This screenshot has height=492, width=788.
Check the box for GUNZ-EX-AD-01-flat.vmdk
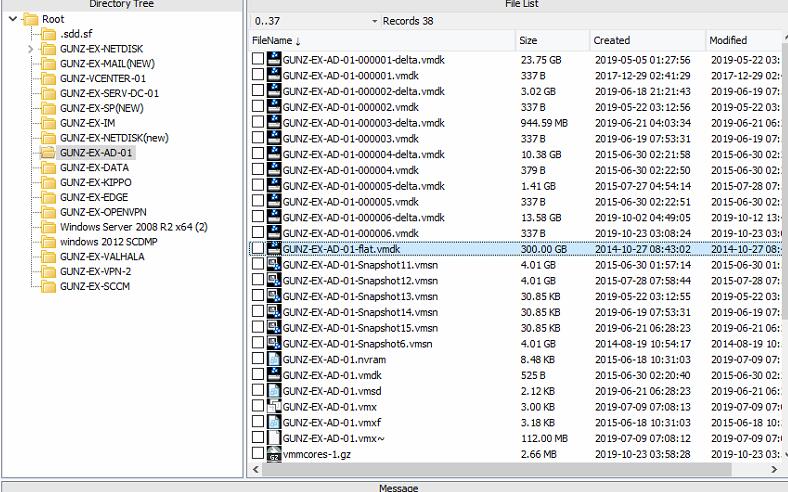pyautogui.click(x=258, y=249)
